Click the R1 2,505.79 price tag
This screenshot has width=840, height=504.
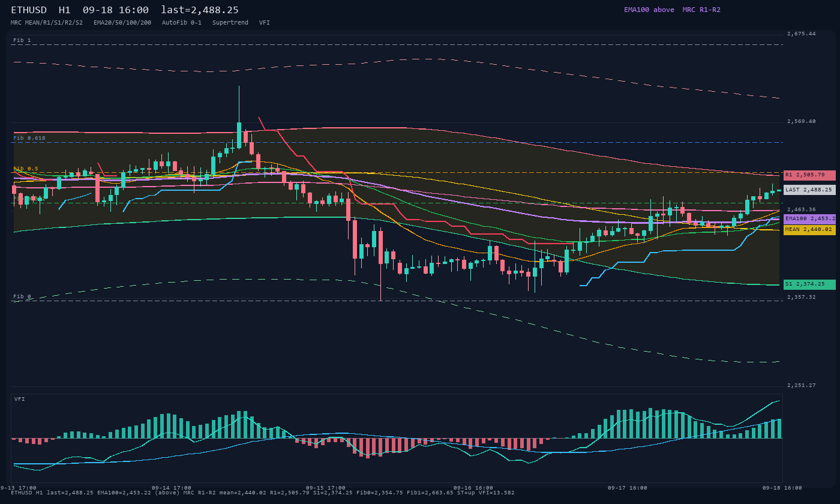pyautogui.click(x=809, y=175)
